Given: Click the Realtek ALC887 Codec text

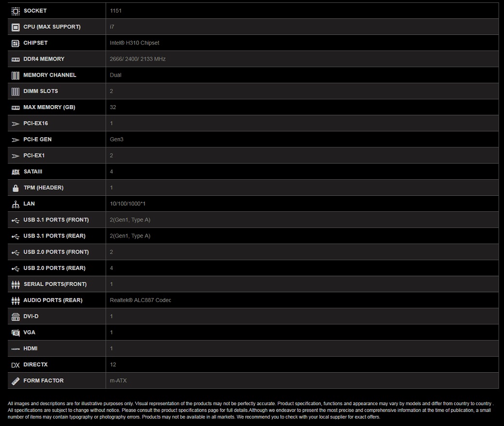Looking at the screenshot, I should pyautogui.click(x=140, y=300).
